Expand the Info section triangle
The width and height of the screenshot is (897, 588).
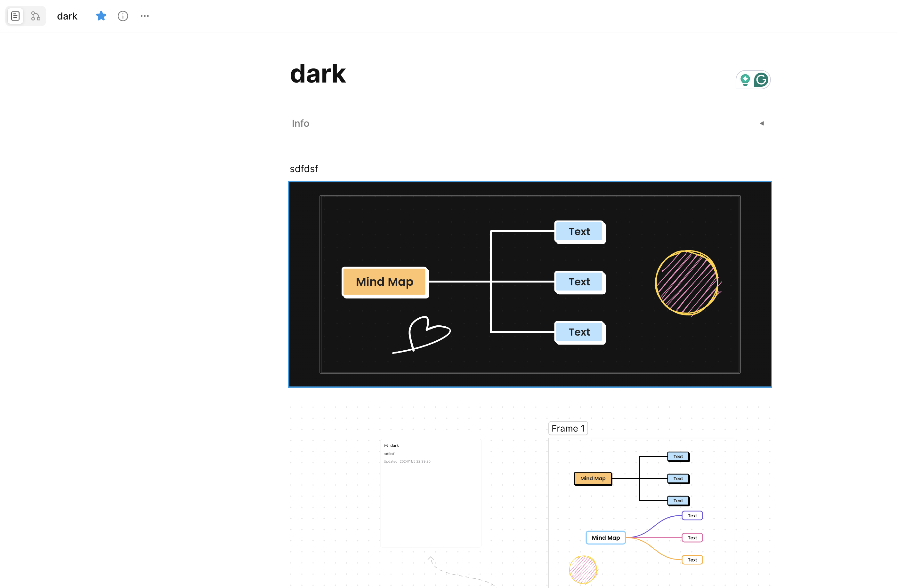pos(762,123)
